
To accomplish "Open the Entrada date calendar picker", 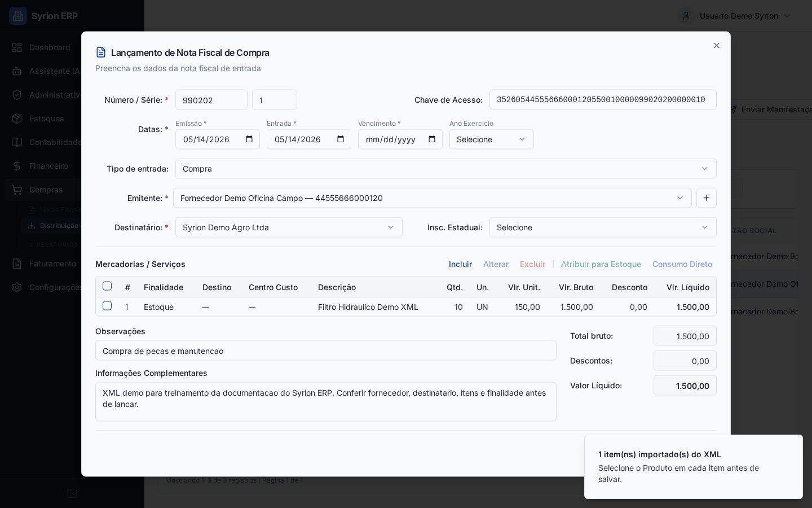I will pos(341,139).
